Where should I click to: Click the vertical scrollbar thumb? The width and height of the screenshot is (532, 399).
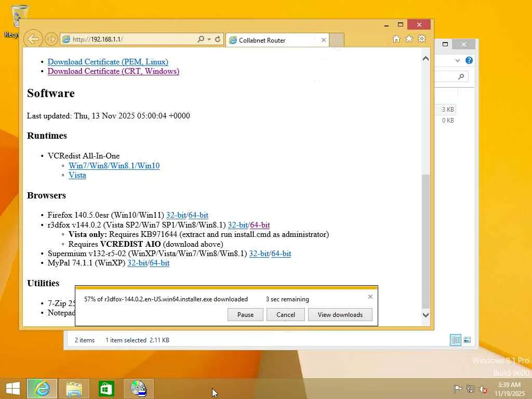click(x=425, y=241)
